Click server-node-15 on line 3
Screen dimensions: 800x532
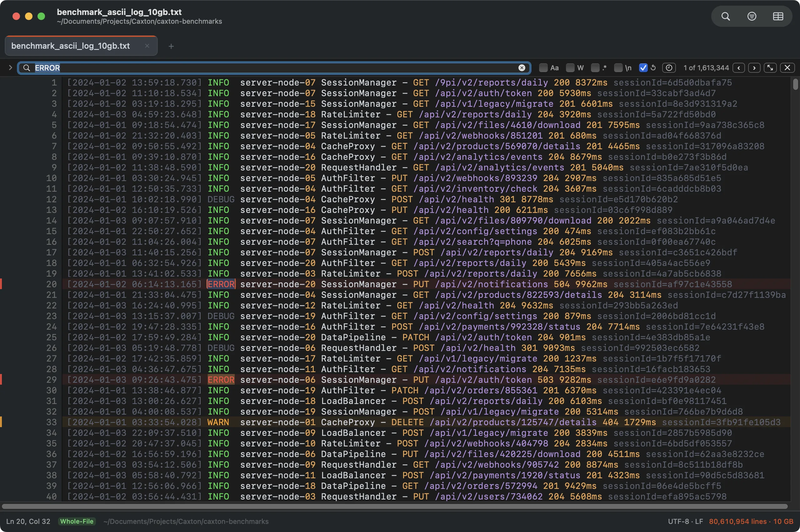pyautogui.click(x=278, y=104)
